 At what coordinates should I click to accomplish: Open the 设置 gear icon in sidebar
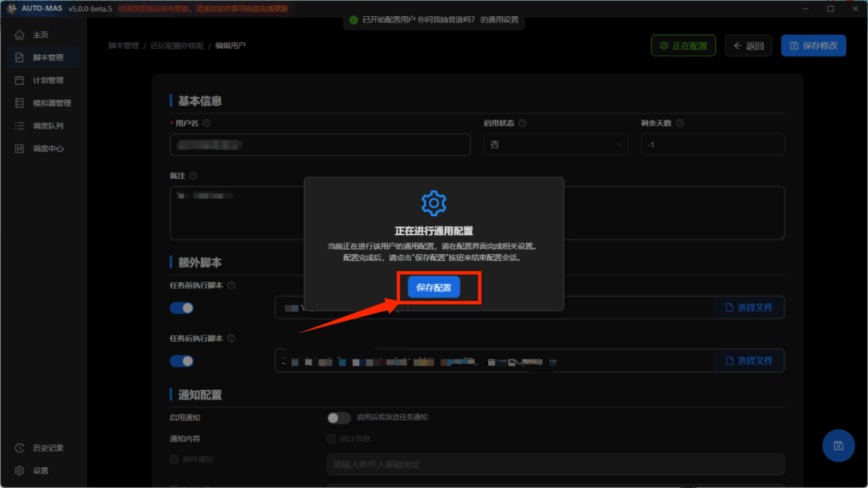click(20, 470)
